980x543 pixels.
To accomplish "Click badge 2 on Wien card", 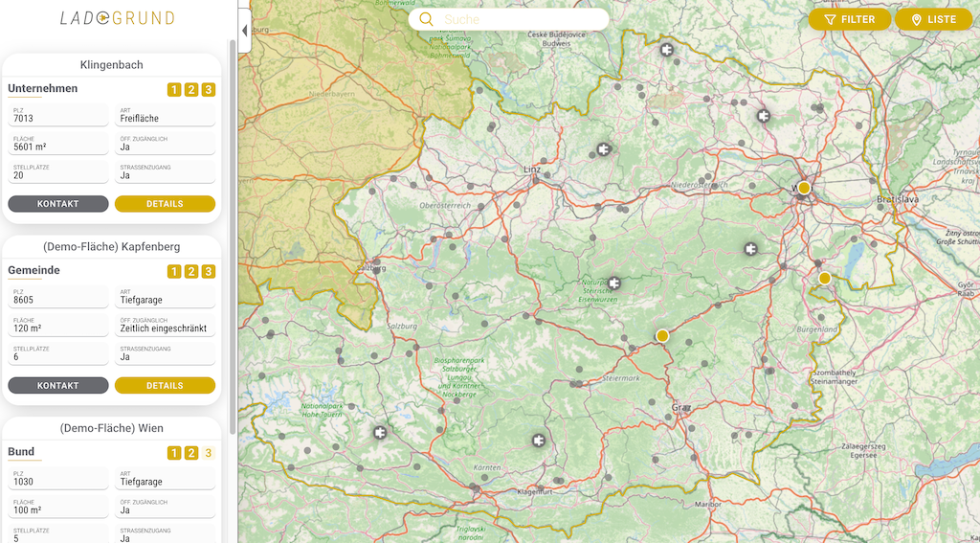I will 191,453.
